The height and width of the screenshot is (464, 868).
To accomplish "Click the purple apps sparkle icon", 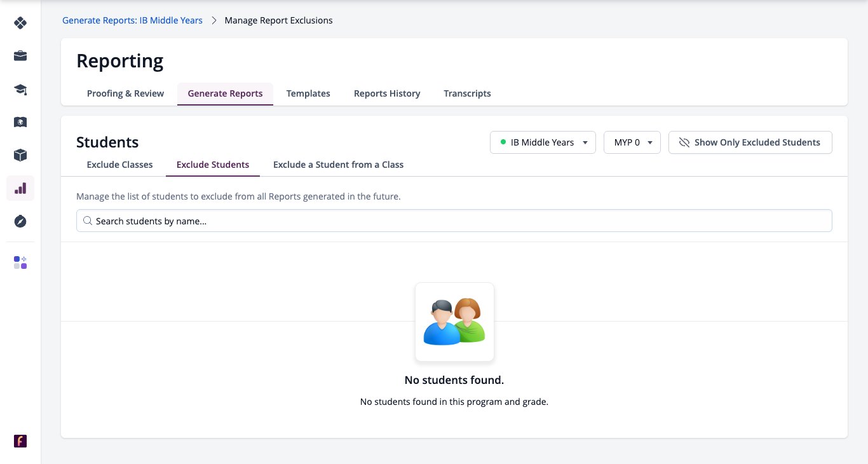I will click(x=20, y=263).
